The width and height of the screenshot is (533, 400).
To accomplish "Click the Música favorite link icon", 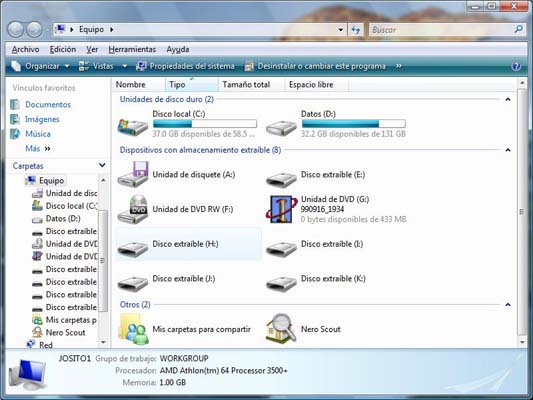I will (15, 134).
